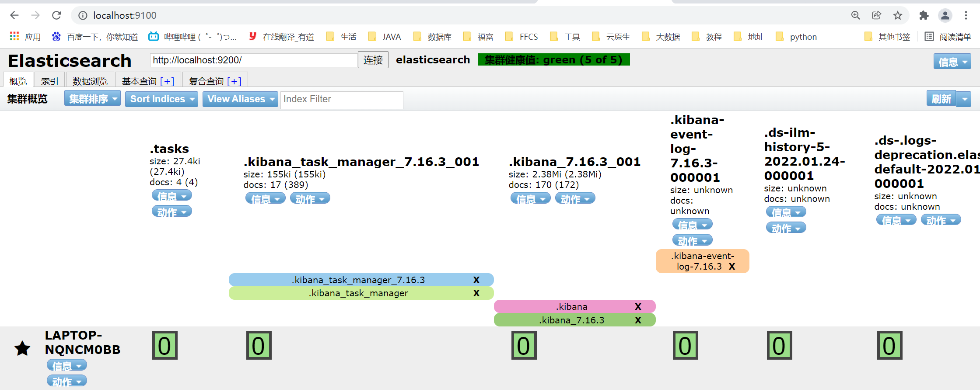Open 动作 dropdown for LAPTOP-NQNCM0BB node

[67, 381]
